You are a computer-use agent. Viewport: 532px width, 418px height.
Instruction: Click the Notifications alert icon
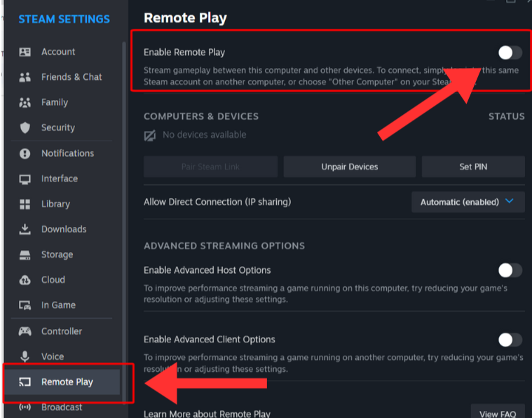coord(25,153)
